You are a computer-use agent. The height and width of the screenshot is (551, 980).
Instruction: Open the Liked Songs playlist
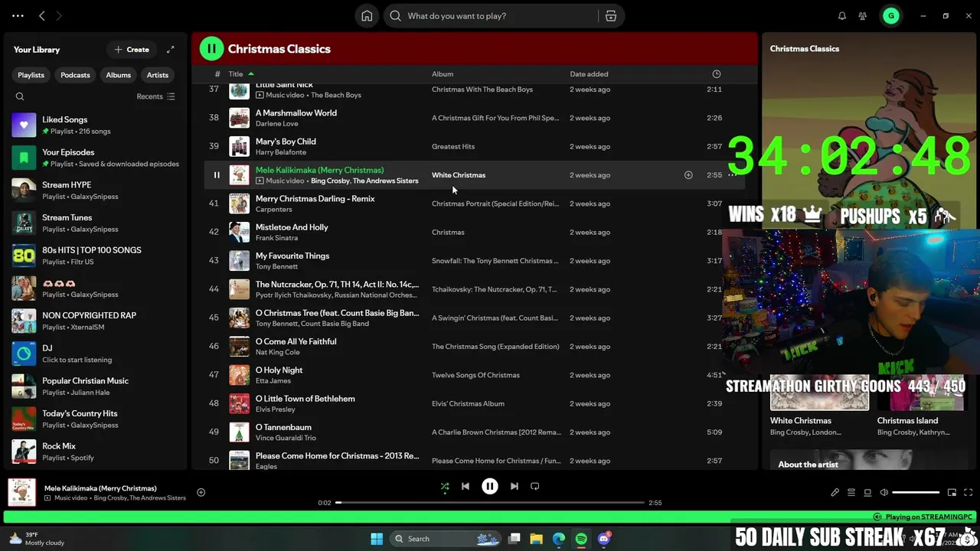95,125
